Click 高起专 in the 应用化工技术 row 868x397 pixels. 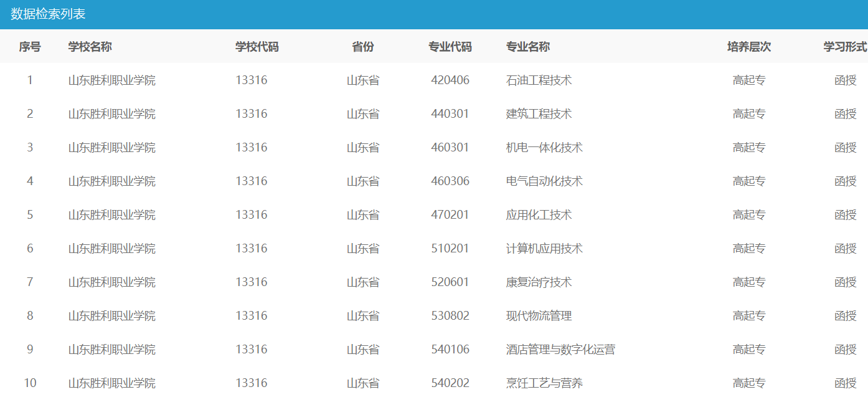tap(749, 215)
